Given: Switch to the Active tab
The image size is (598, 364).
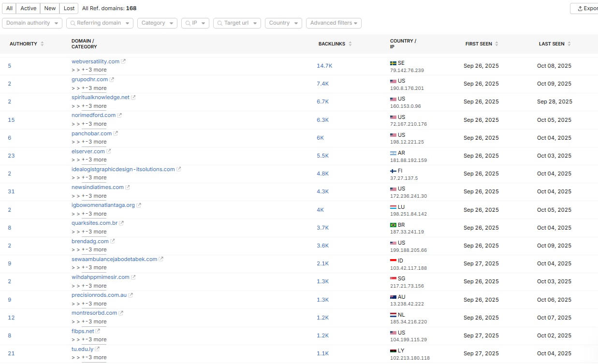Looking at the screenshot, I should [28, 8].
